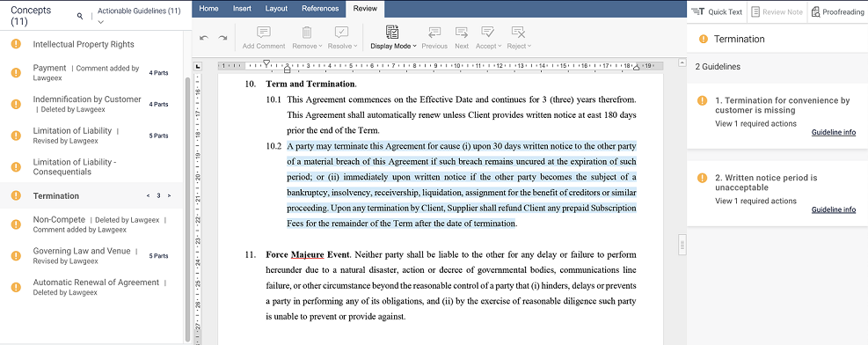Click previous-part arrow on Termination row

point(148,196)
